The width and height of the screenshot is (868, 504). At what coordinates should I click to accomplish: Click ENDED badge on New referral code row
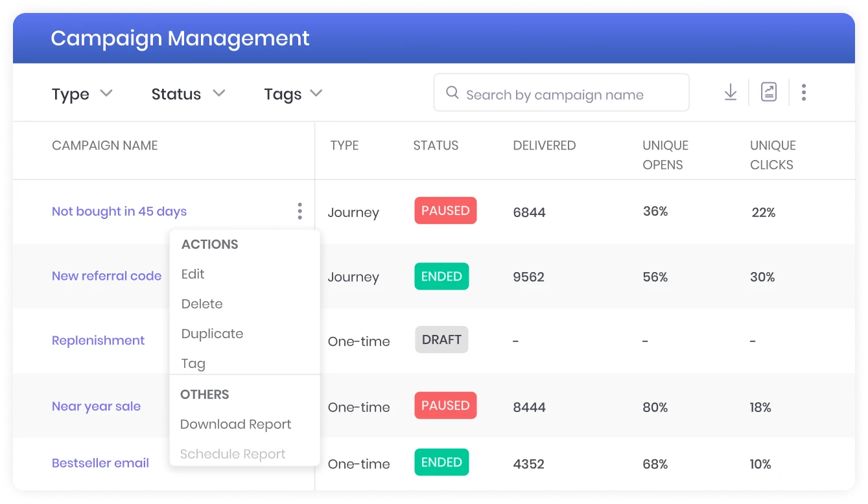[x=441, y=277]
